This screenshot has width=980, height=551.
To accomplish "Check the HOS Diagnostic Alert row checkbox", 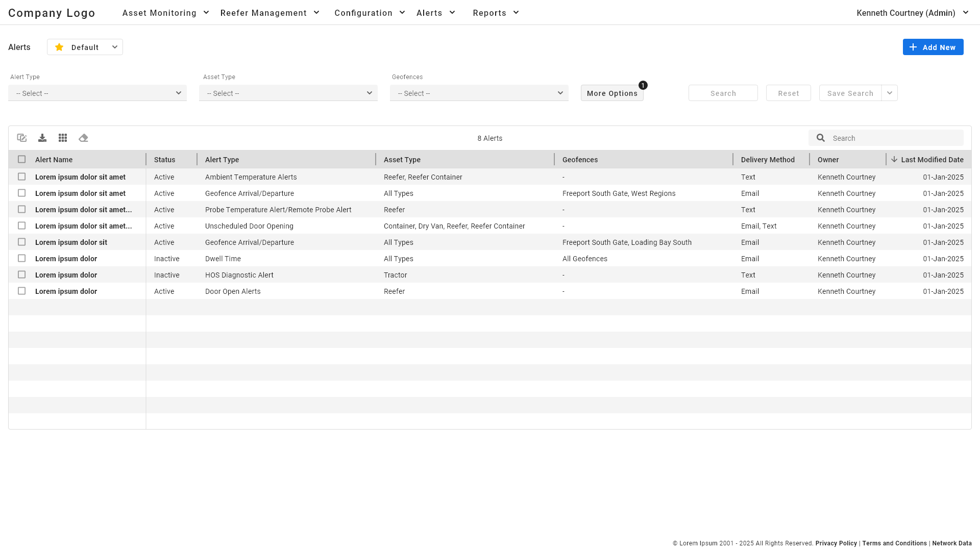I will (x=21, y=274).
